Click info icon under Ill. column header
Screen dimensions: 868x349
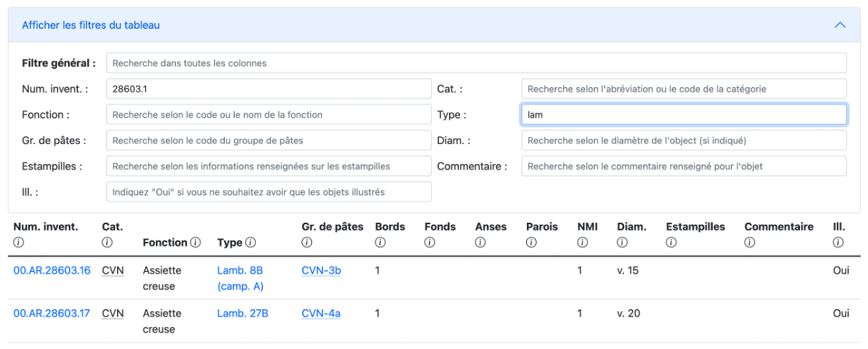pos(838,243)
